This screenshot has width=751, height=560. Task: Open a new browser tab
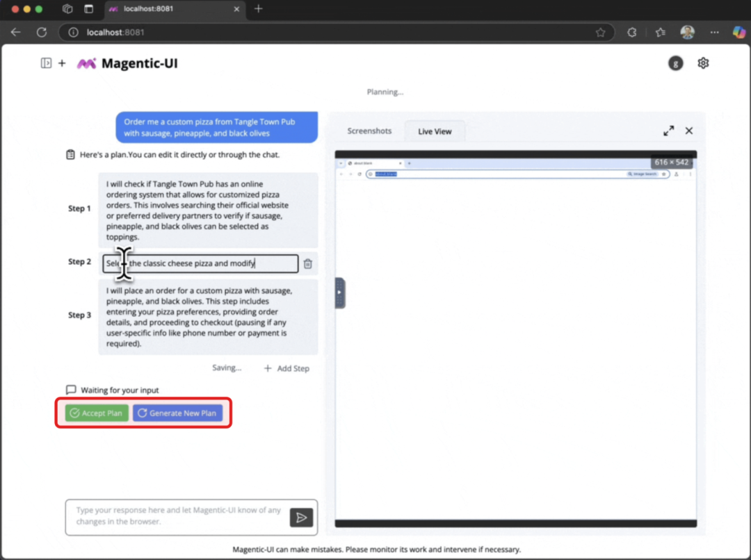pyautogui.click(x=258, y=8)
